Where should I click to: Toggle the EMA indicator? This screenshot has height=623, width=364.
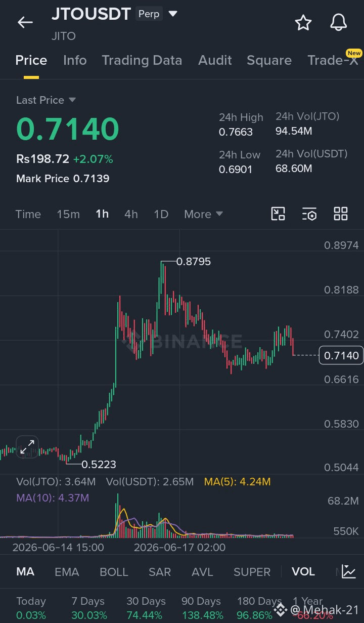[x=67, y=572]
